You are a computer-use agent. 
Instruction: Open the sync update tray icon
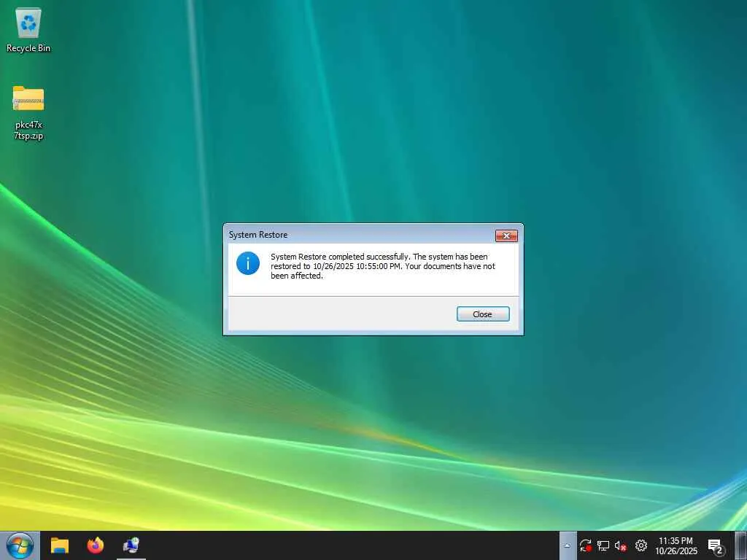click(586, 545)
